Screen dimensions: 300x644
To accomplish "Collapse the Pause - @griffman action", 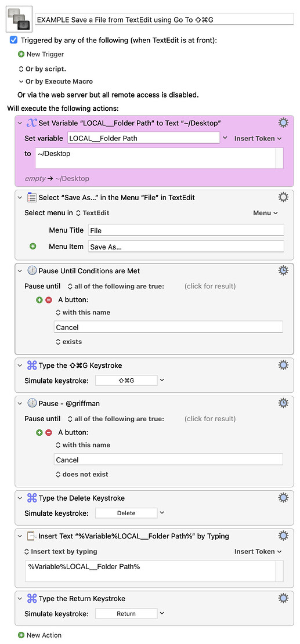I will pyautogui.click(x=20, y=404).
